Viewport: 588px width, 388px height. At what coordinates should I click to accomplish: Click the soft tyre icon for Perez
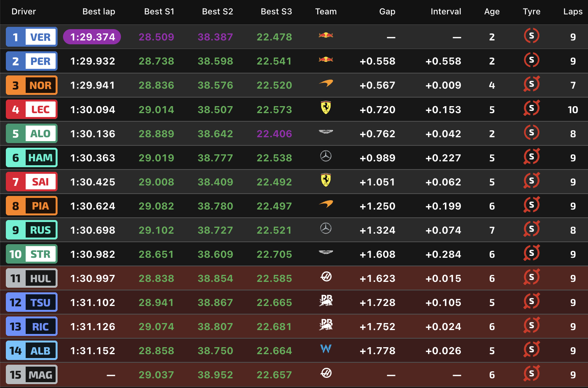[x=531, y=60]
